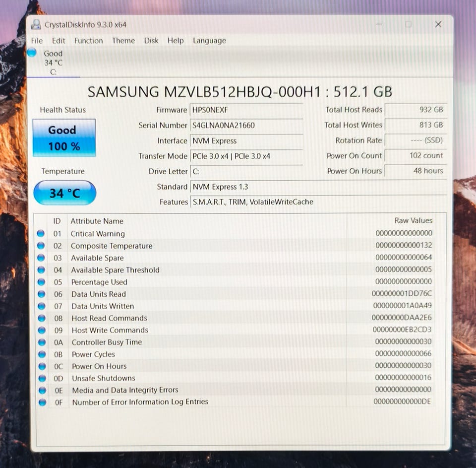
Task: Open the Function menu
Action: [x=88, y=41]
